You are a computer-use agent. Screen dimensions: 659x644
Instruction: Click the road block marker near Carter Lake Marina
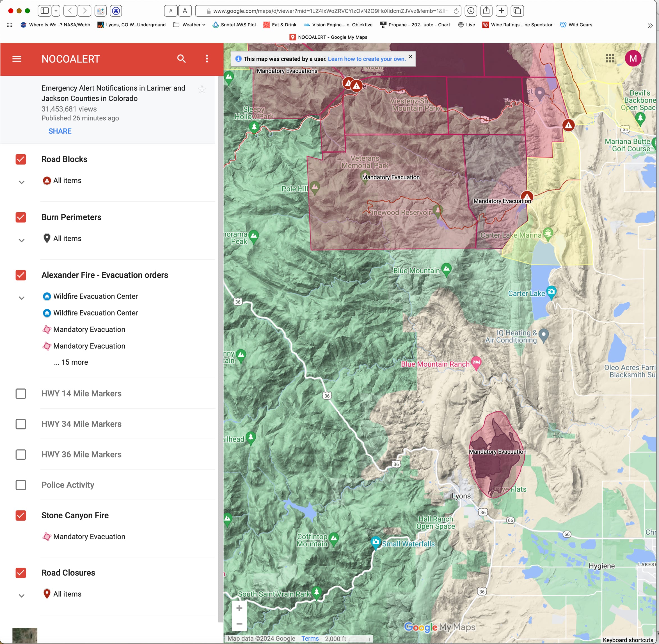(527, 197)
